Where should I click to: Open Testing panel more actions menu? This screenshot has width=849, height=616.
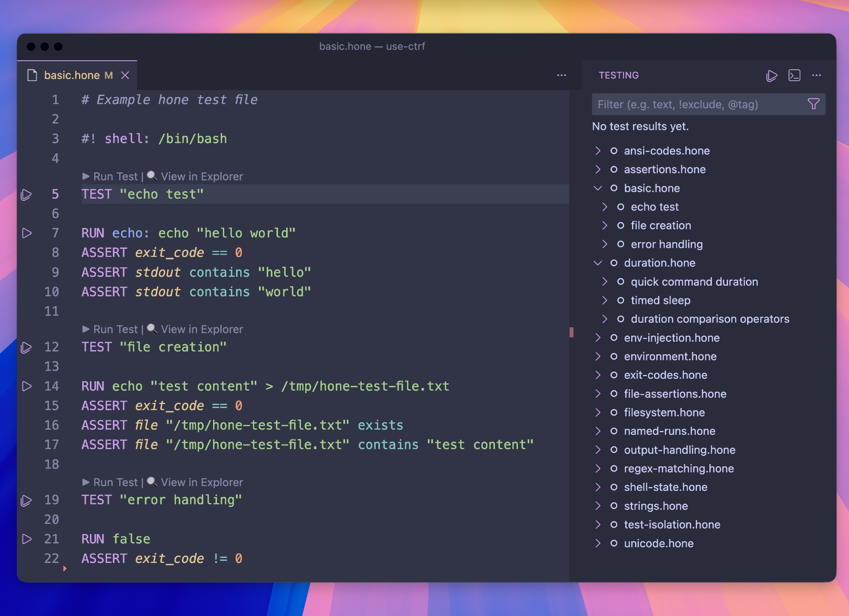[x=816, y=76]
